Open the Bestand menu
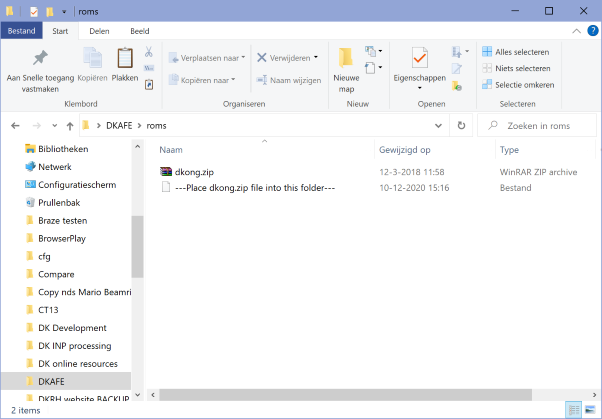 22,31
